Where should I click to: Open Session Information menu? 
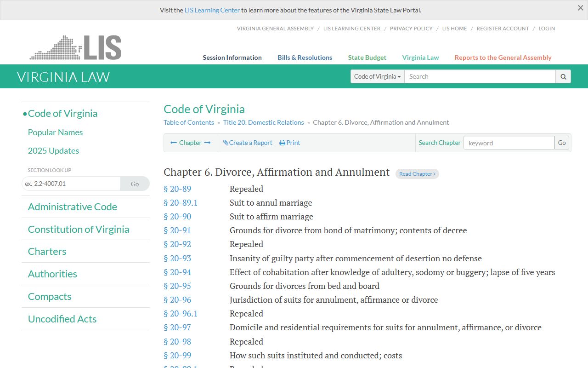tap(232, 57)
